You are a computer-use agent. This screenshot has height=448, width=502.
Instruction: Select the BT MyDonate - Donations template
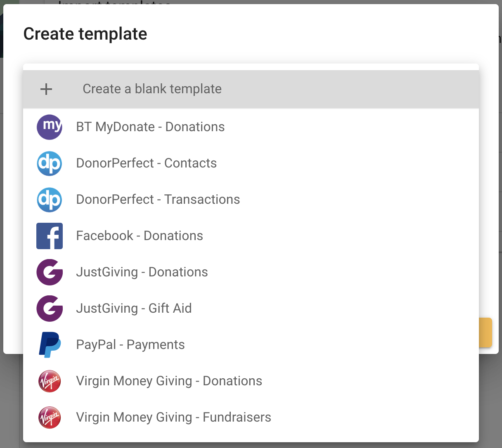pos(150,127)
